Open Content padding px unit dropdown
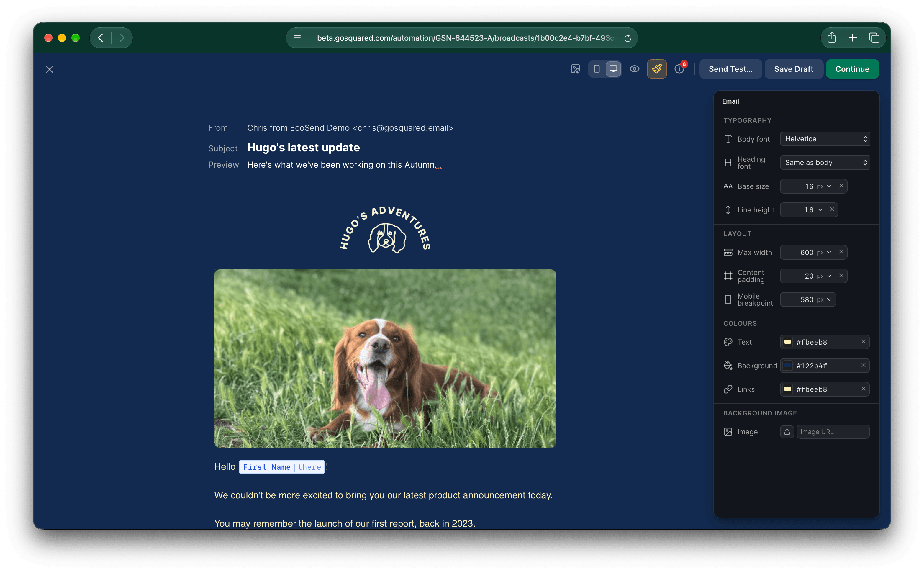924x573 pixels. [x=824, y=276]
